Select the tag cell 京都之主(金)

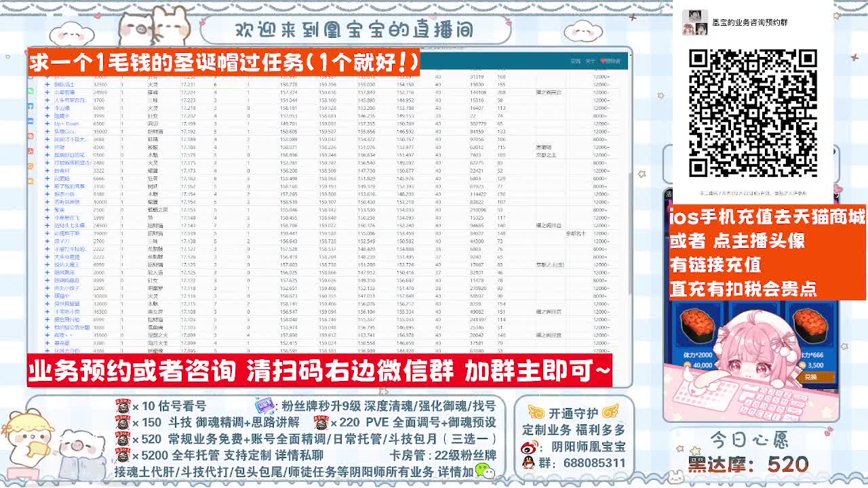click(550, 265)
